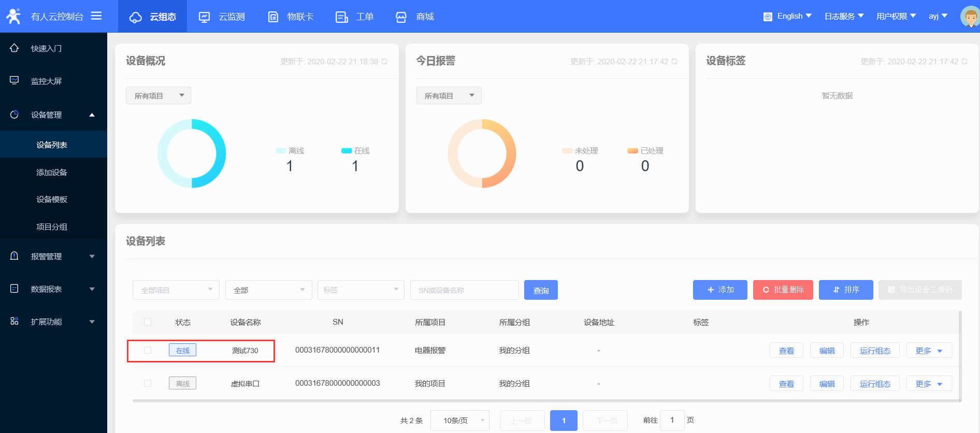
Task: Open the 10条/页 page size dropdown
Action: click(x=460, y=421)
